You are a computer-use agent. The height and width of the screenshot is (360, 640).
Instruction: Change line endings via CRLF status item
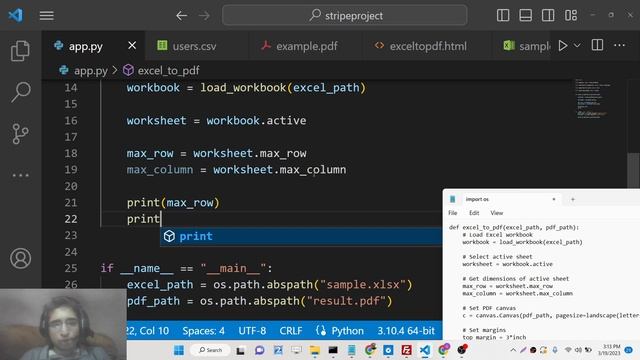click(291, 331)
